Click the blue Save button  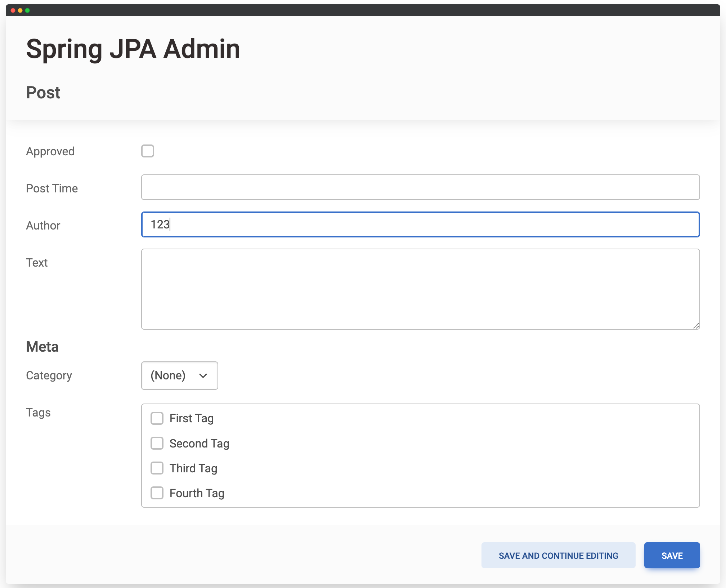(x=672, y=555)
